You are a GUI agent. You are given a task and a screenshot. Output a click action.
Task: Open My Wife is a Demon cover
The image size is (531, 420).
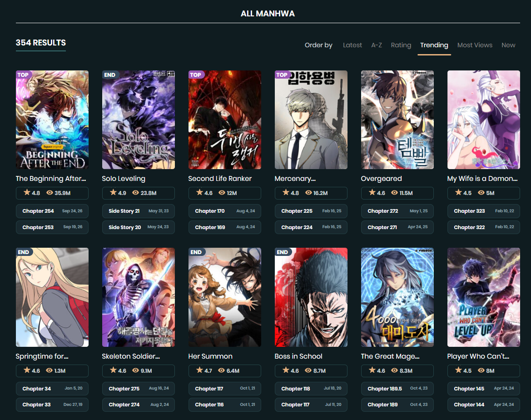coord(484,120)
